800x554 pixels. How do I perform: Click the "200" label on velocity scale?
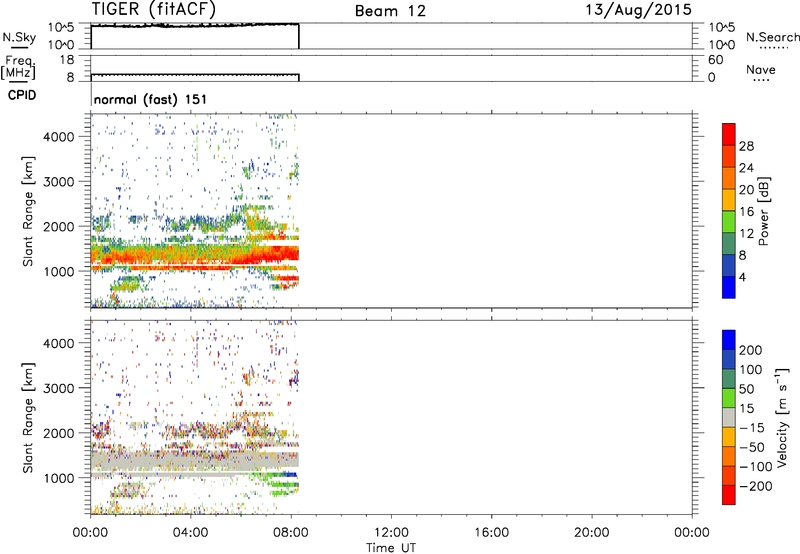[751, 350]
